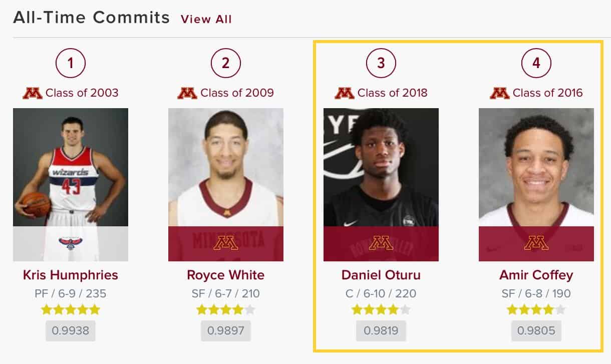Click the rank 1 circle badge
The width and height of the screenshot is (611, 364).
coord(71,63)
